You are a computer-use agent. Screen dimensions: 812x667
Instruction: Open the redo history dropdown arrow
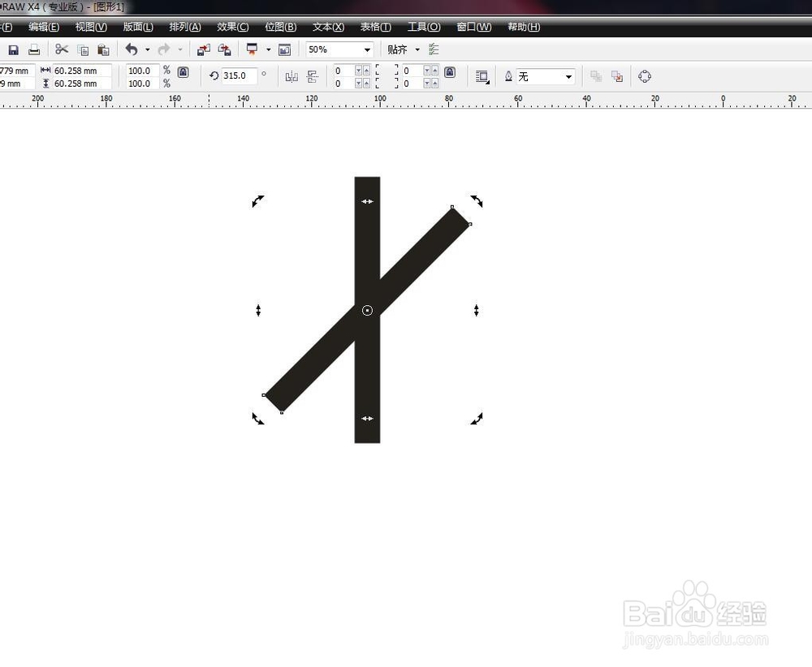click(179, 49)
